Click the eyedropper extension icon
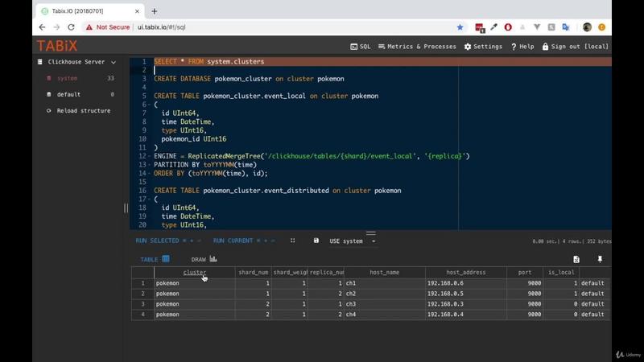Image resolution: width=644 pixels, height=362 pixels. [493, 27]
